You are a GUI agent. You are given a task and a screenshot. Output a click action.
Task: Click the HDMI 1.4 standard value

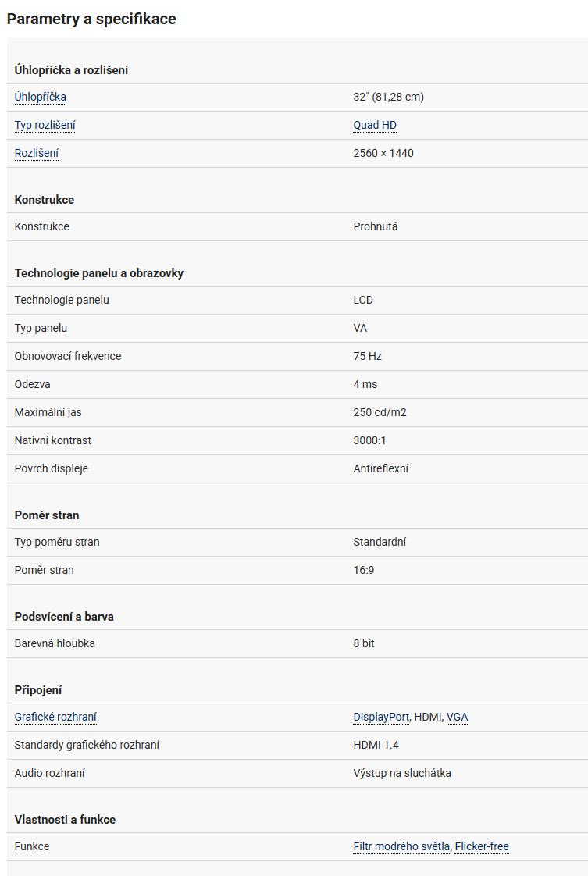coord(376,746)
